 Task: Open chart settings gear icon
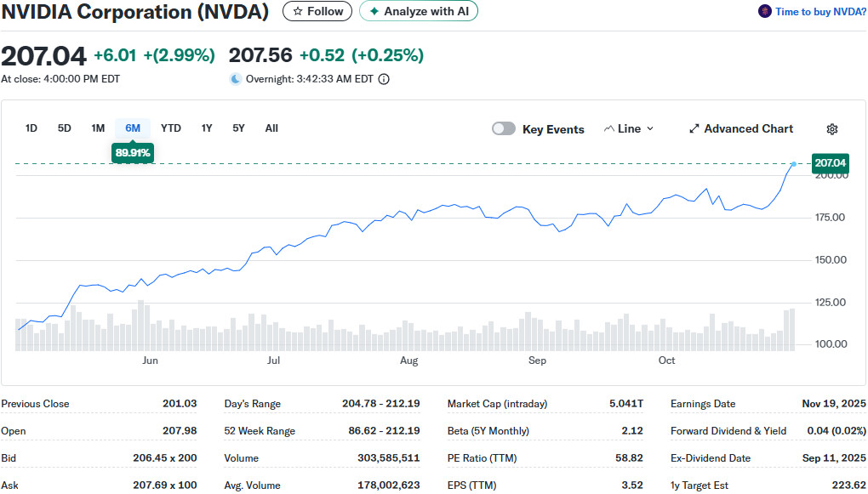pyautogui.click(x=832, y=129)
